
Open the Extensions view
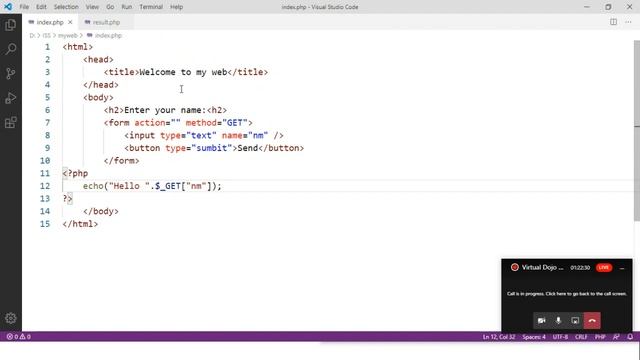[11, 122]
